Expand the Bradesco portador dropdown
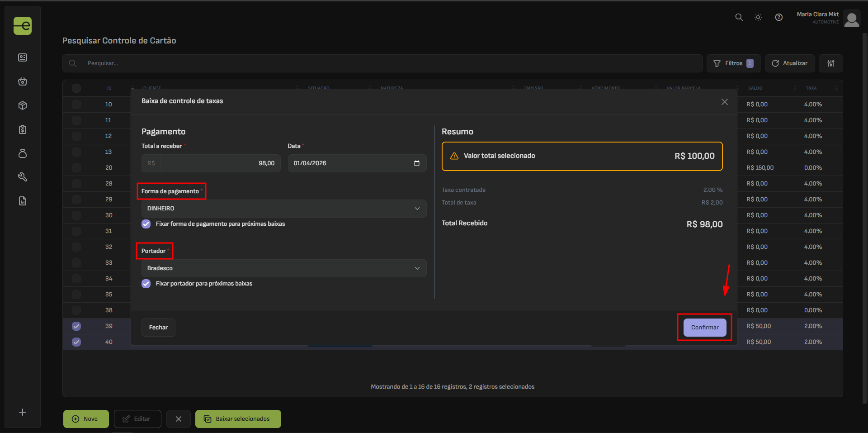This screenshot has width=868, height=433. [x=283, y=268]
